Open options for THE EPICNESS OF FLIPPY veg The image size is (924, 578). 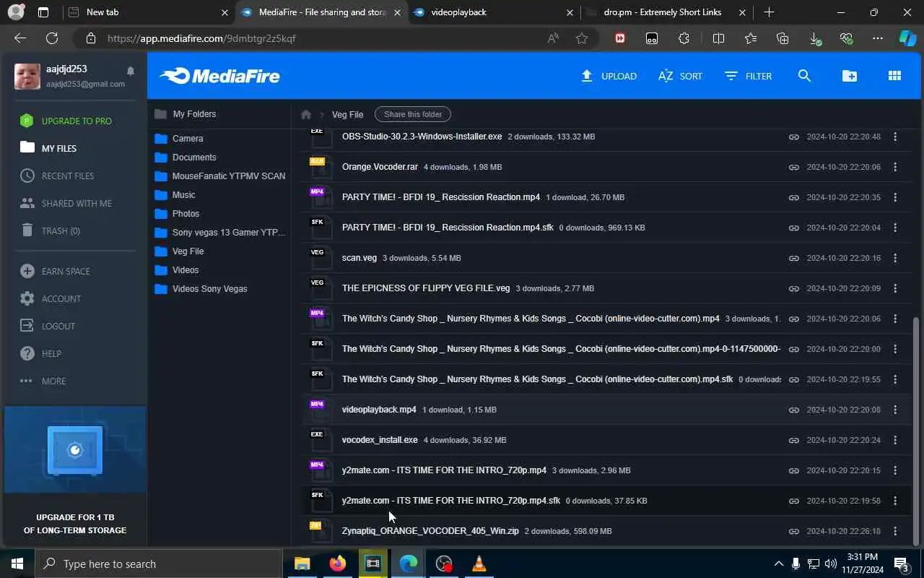pyautogui.click(x=895, y=288)
